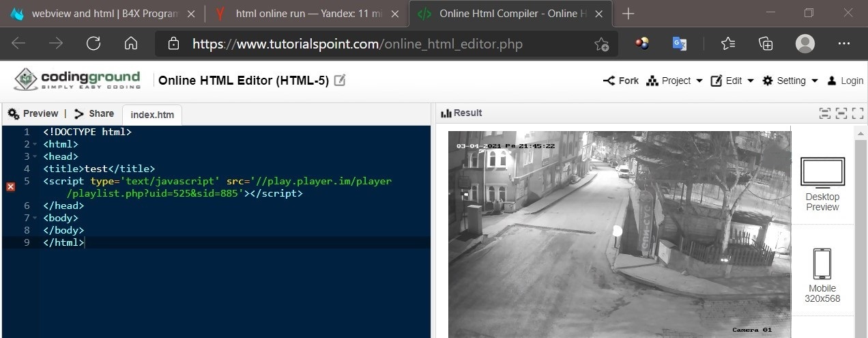
Task: Click the coding ground logo
Action: point(77,79)
